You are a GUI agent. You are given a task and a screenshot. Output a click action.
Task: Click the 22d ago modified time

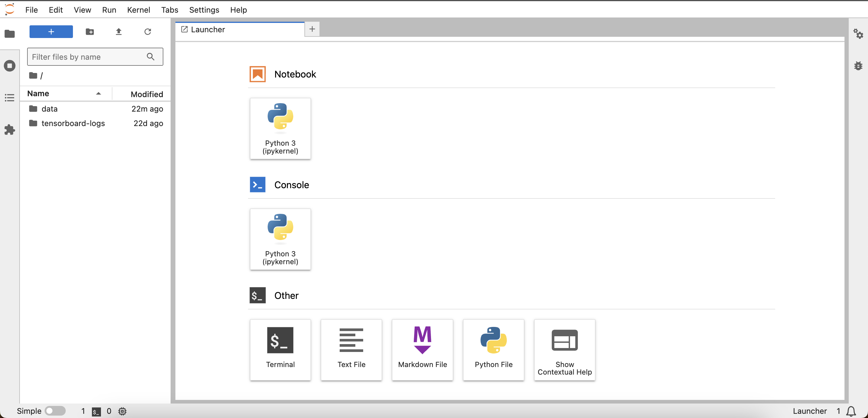(148, 123)
